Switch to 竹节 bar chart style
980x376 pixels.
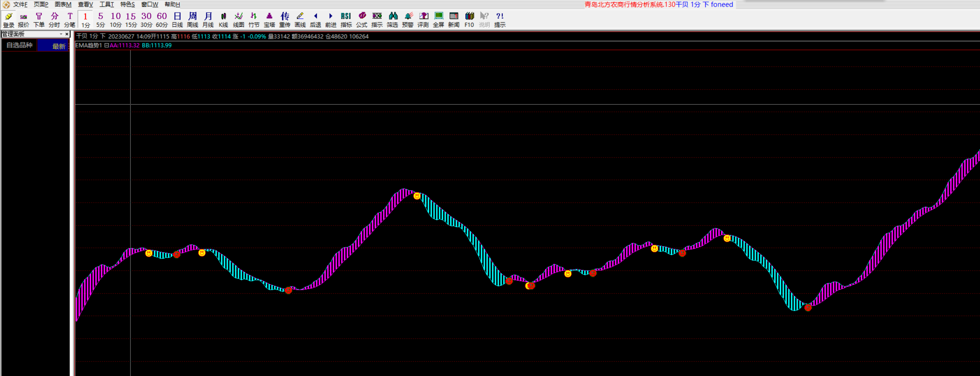point(254,20)
